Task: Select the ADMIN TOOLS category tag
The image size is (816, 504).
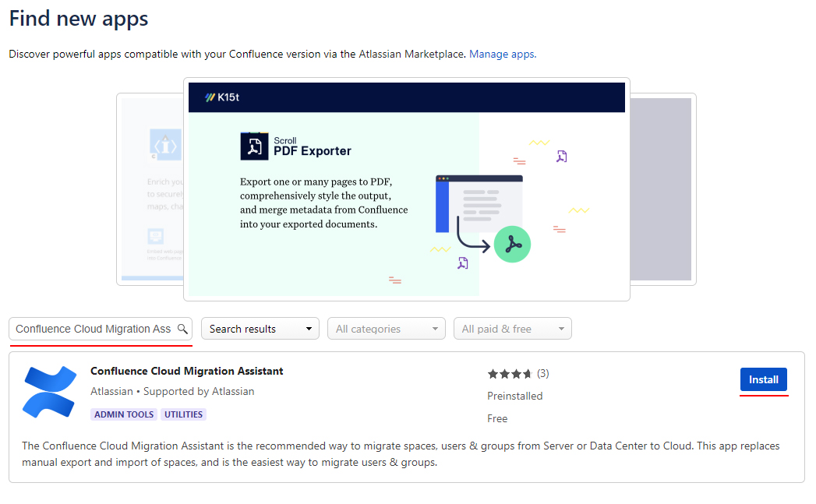Action: 123,414
